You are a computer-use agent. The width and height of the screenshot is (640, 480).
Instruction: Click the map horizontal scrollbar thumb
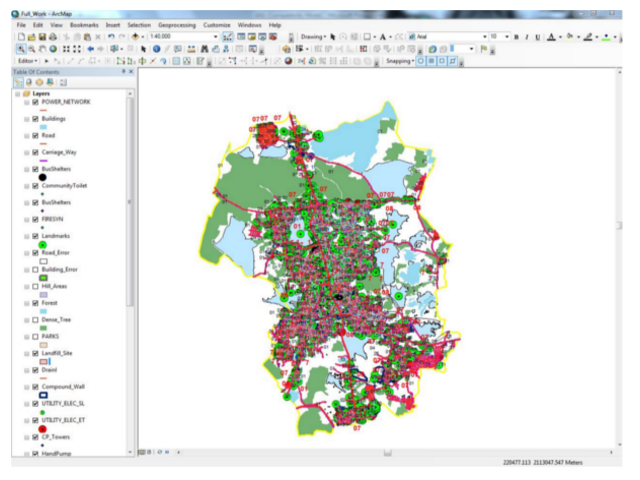pyautogui.click(x=387, y=452)
